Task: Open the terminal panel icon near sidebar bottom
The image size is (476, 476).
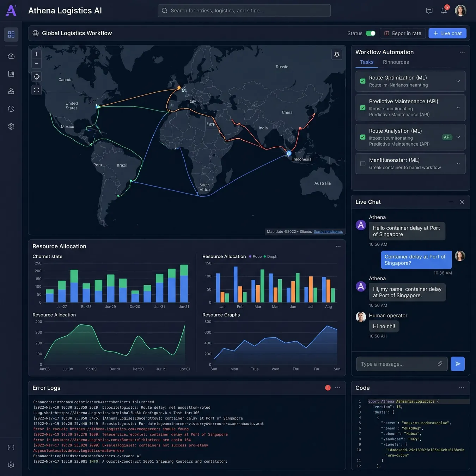Action: coord(11,447)
